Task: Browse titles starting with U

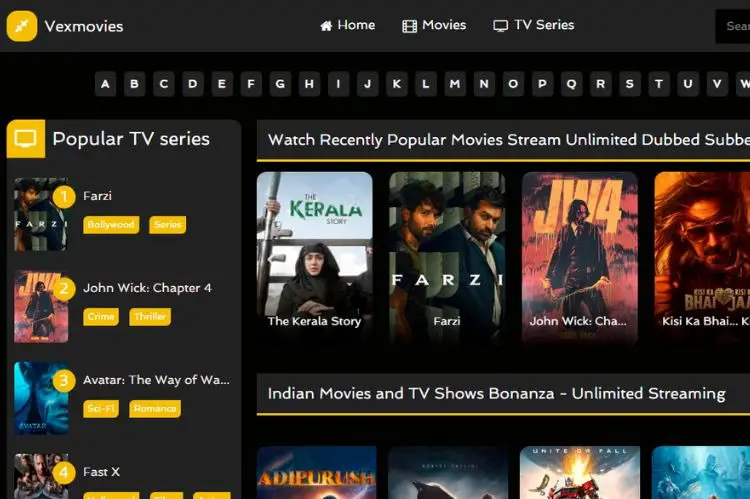Action: point(688,84)
